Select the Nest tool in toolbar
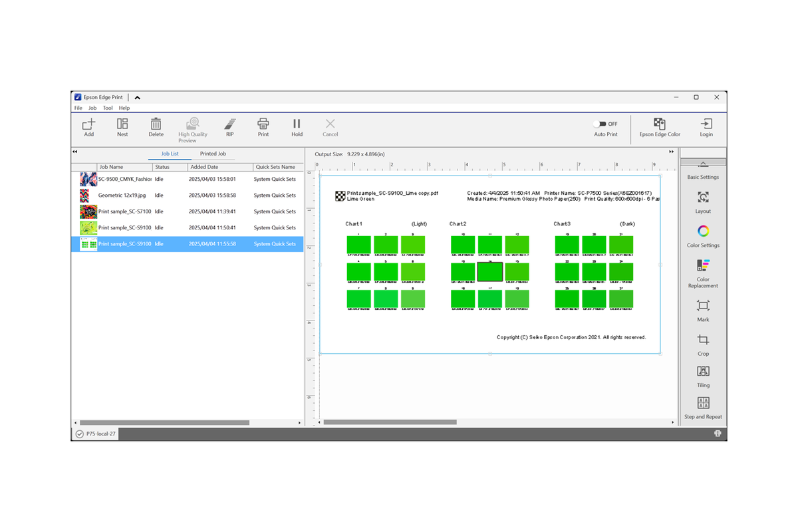 tap(122, 124)
